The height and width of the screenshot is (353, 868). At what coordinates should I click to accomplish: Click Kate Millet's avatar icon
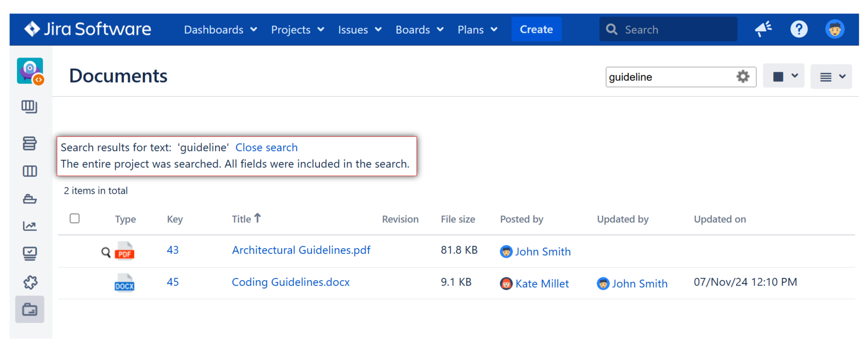coord(506,283)
